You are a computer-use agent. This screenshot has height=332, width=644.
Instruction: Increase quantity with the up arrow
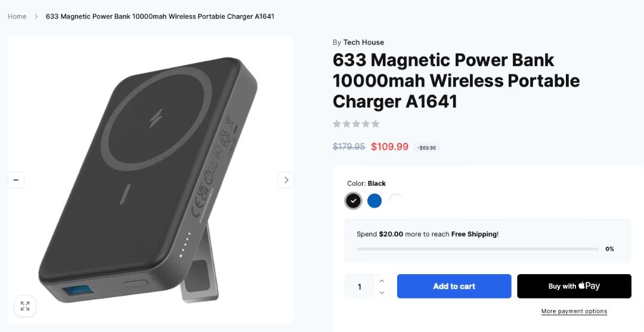[382, 281]
